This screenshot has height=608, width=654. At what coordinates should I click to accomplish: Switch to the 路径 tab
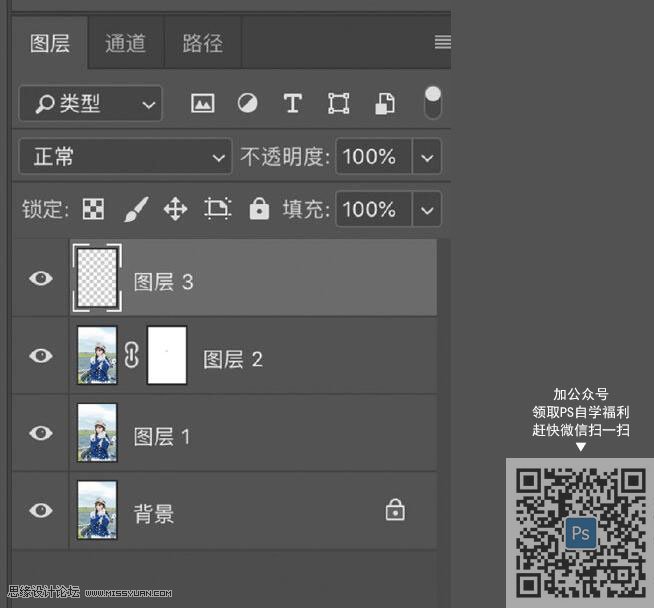point(202,43)
